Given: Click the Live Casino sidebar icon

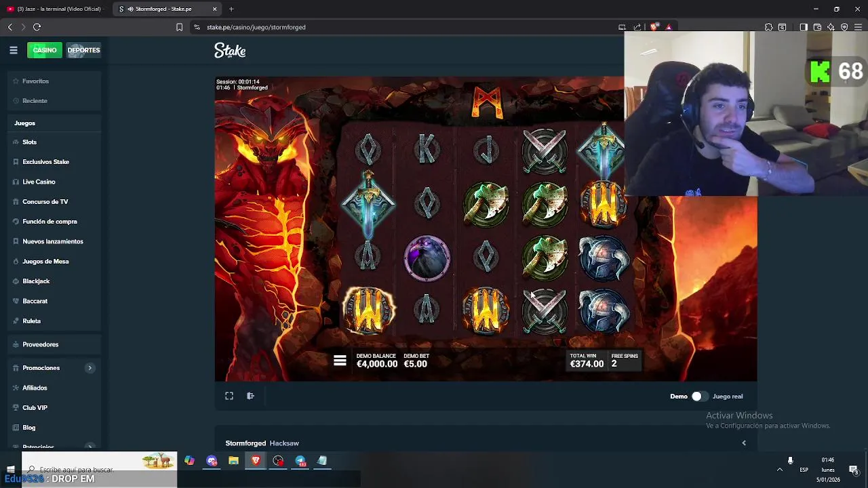Looking at the screenshot, I should (16, 182).
